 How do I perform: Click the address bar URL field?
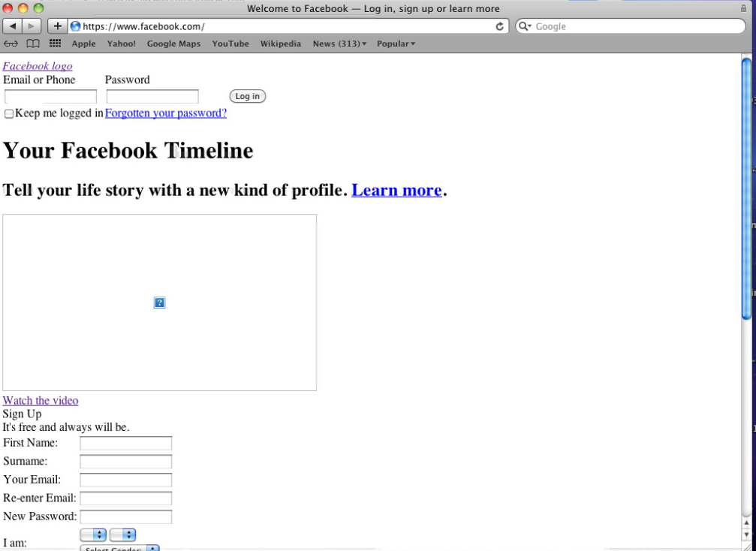[x=287, y=26]
